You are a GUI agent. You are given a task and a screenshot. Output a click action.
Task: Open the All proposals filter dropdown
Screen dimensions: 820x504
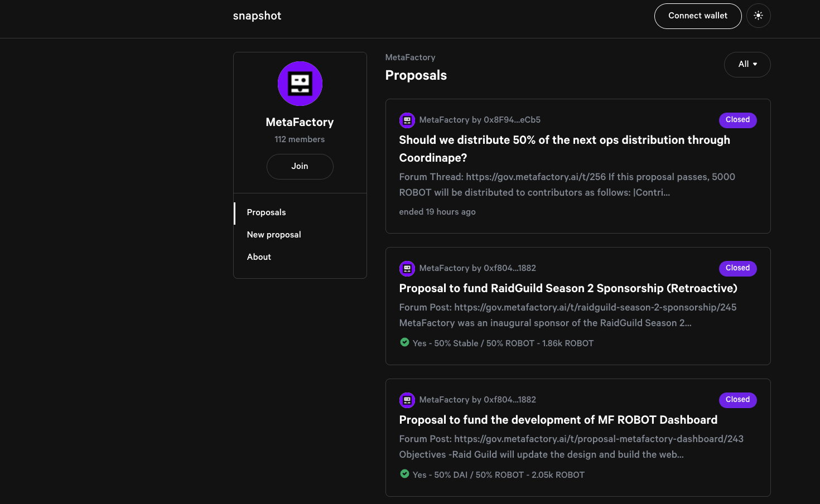point(747,65)
